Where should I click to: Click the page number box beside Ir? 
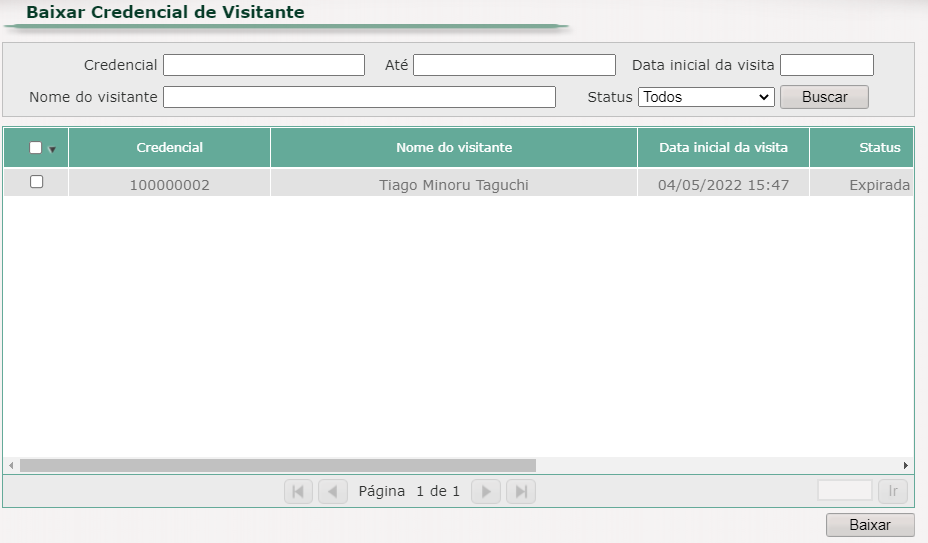coord(845,490)
